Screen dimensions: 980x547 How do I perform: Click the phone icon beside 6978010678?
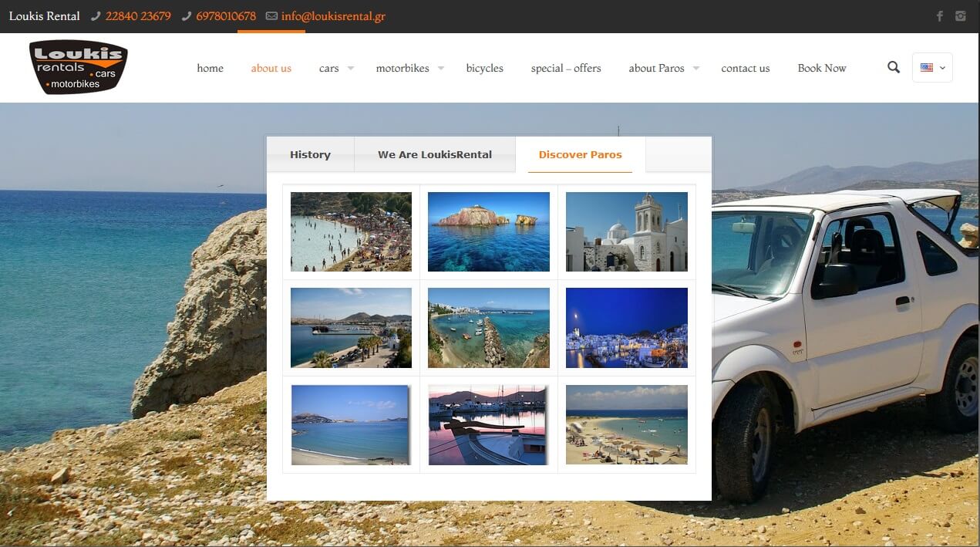point(187,16)
